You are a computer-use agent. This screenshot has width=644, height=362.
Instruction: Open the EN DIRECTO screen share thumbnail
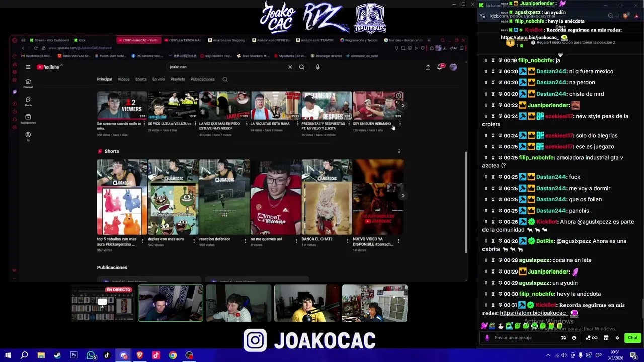103,303
